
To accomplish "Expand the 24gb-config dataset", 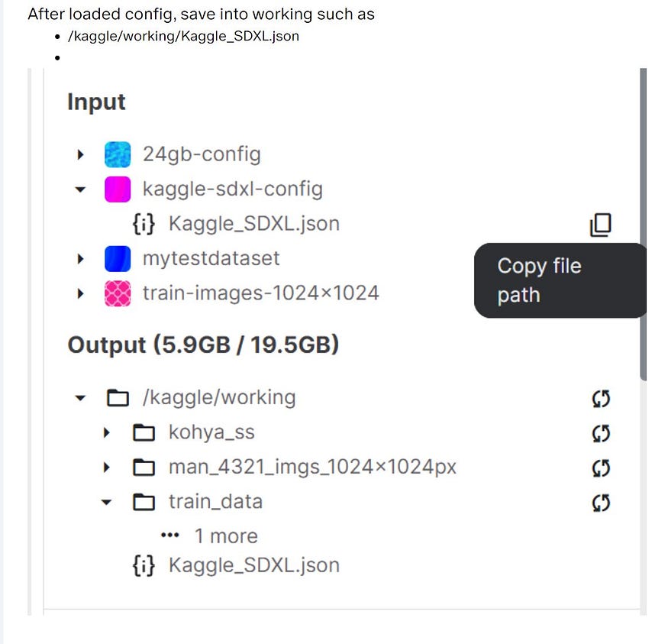I will [81, 155].
